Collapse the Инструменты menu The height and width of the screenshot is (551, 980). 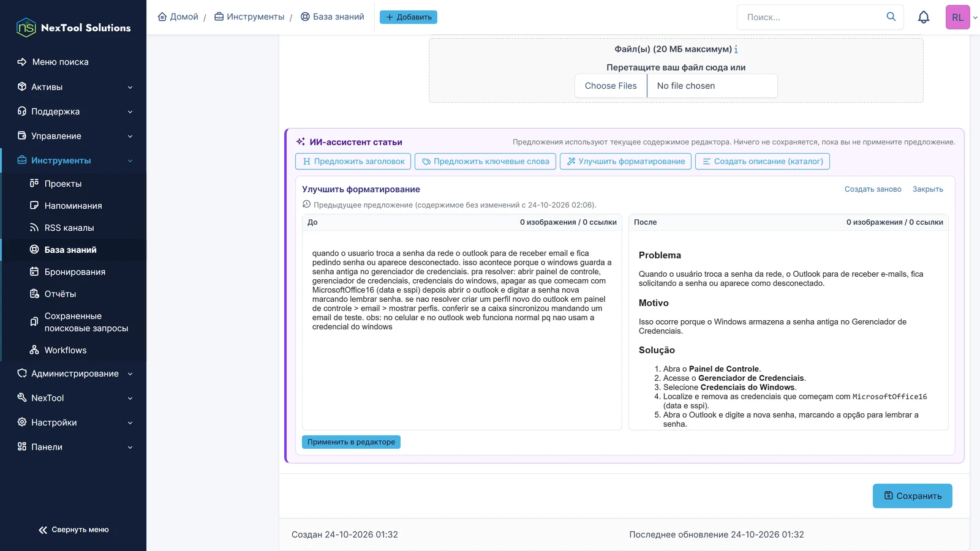pos(73,160)
